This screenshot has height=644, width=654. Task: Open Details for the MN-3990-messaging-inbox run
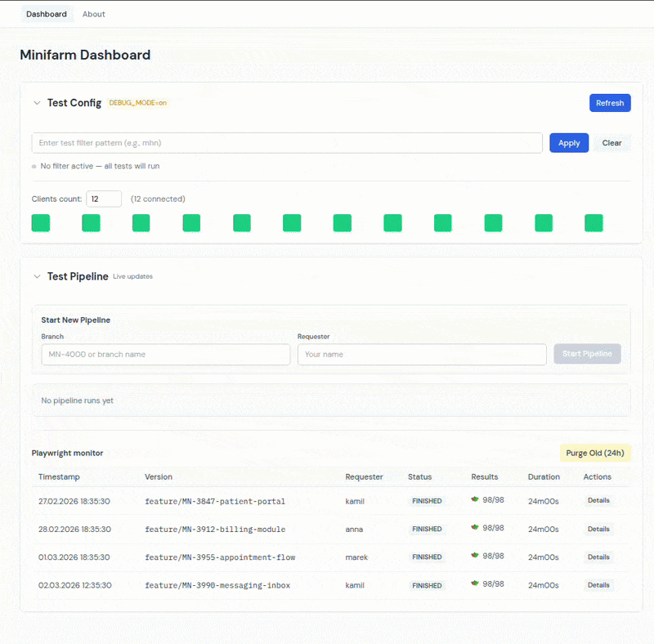tap(598, 585)
